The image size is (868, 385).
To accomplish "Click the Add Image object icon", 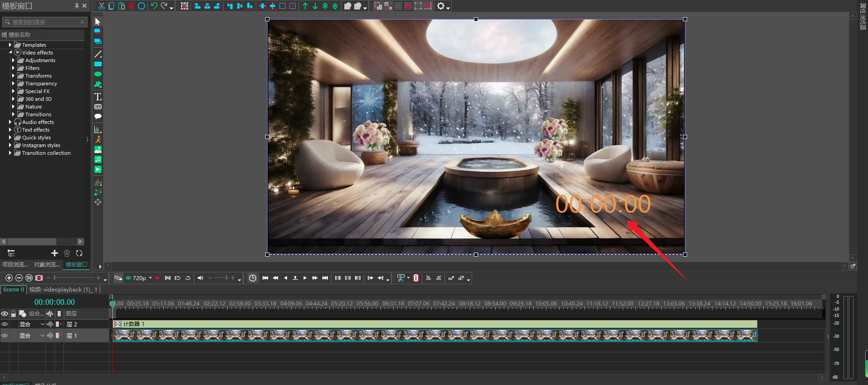I will coord(98,150).
